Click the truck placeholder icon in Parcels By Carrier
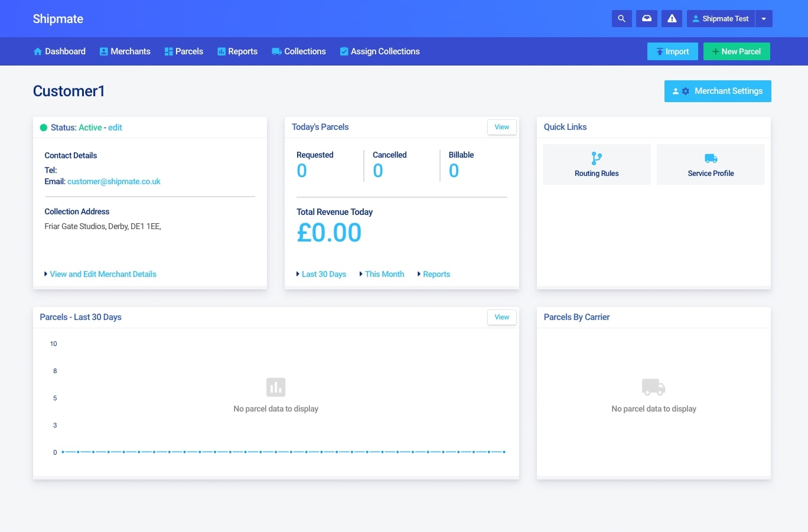Image resolution: width=808 pixels, height=532 pixels. [x=654, y=387]
